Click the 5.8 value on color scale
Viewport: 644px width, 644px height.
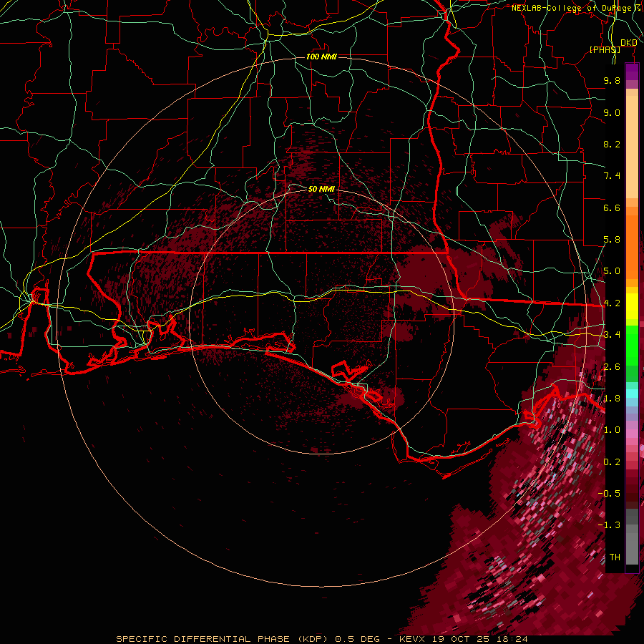612,240
